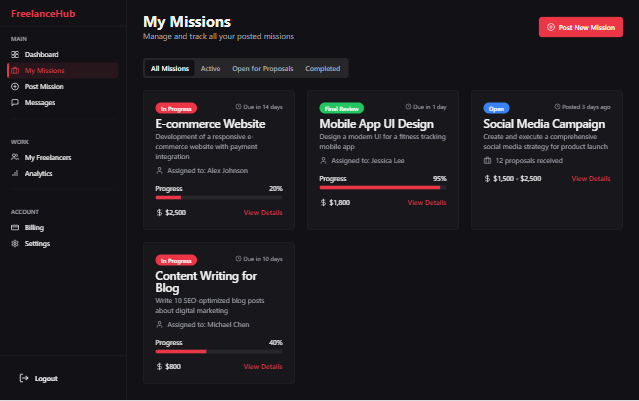Click the Billing credit card icon
This screenshot has width=639, height=401.
point(15,227)
